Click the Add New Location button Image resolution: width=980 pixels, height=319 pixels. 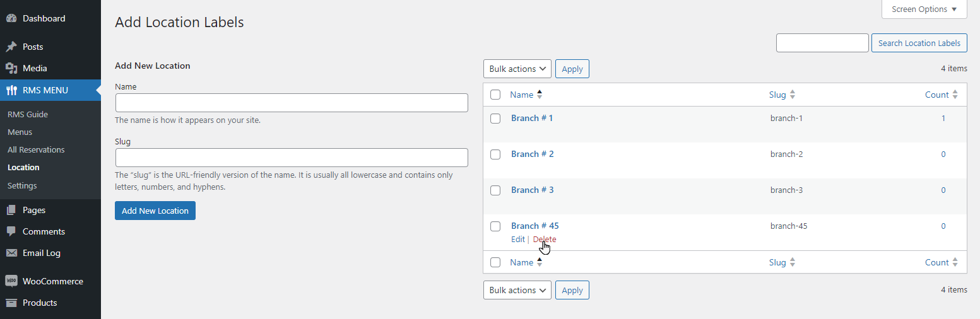155,211
